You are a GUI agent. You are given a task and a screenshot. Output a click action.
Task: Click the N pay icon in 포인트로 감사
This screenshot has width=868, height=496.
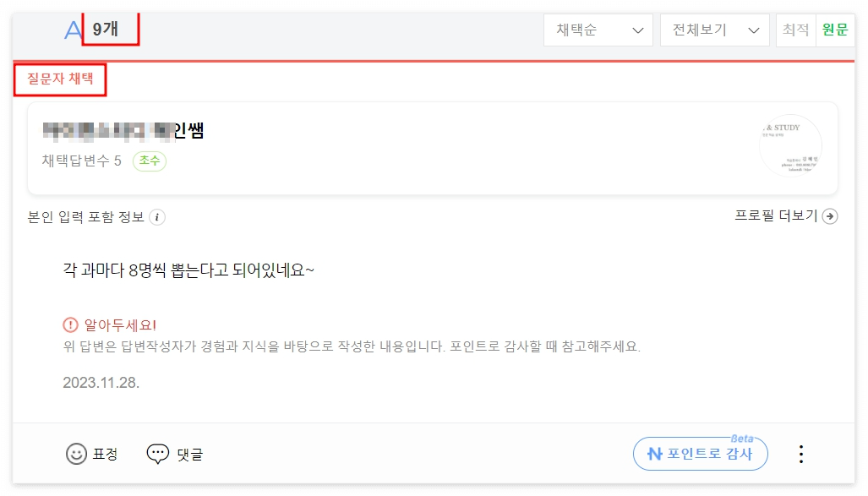pos(655,454)
